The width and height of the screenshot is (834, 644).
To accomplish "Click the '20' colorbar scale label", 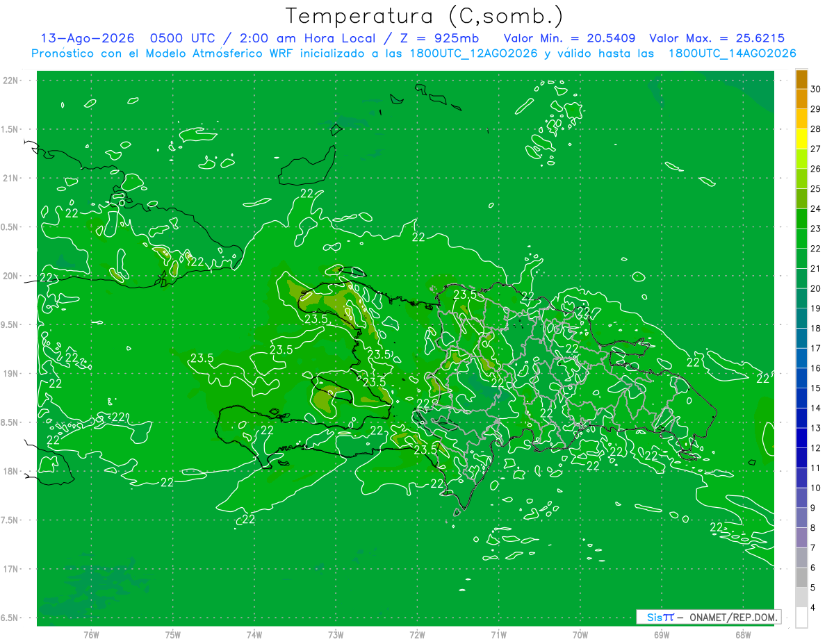I will (x=816, y=288).
